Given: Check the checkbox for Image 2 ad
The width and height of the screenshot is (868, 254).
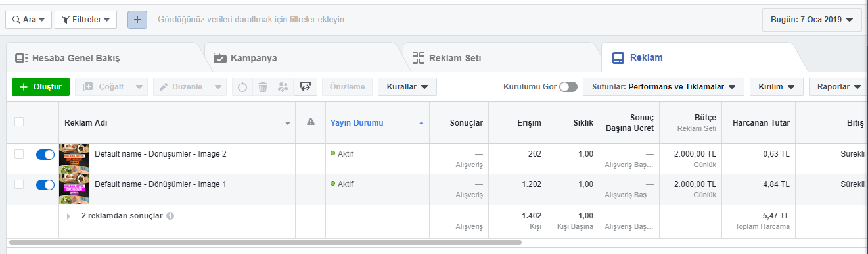Looking at the screenshot, I should pos(19,154).
